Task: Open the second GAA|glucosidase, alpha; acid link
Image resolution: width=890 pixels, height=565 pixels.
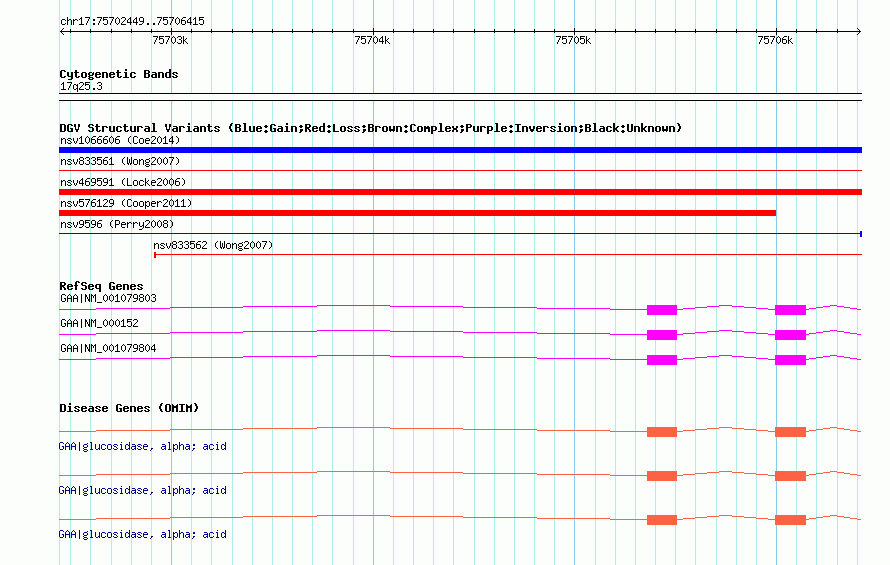Action: point(142,490)
